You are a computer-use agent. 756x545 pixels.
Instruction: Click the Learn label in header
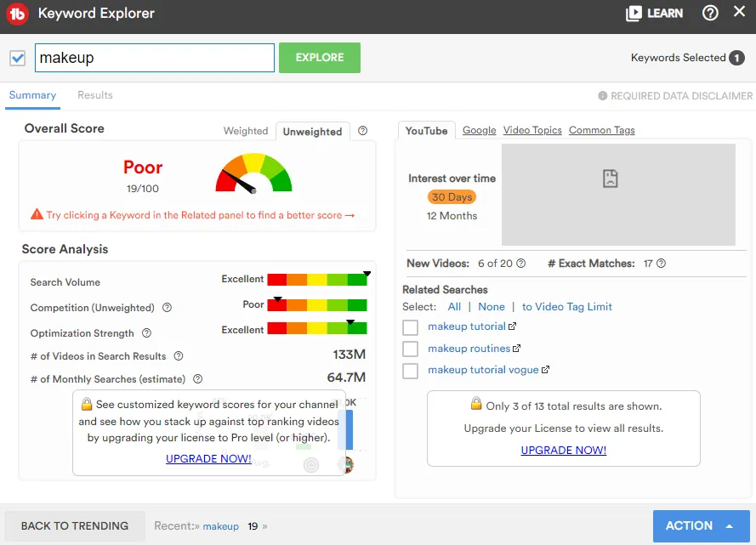pos(665,14)
